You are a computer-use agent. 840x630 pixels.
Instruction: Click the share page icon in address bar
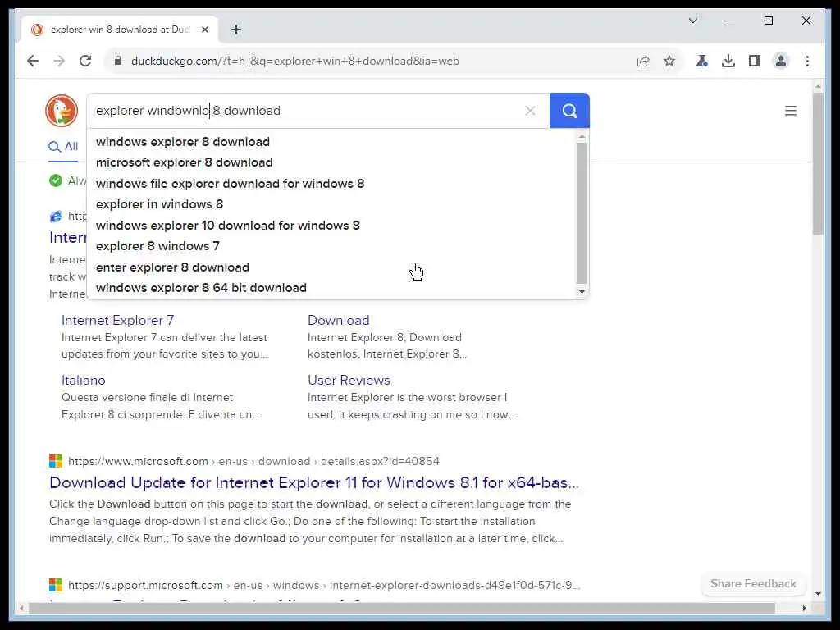(643, 61)
